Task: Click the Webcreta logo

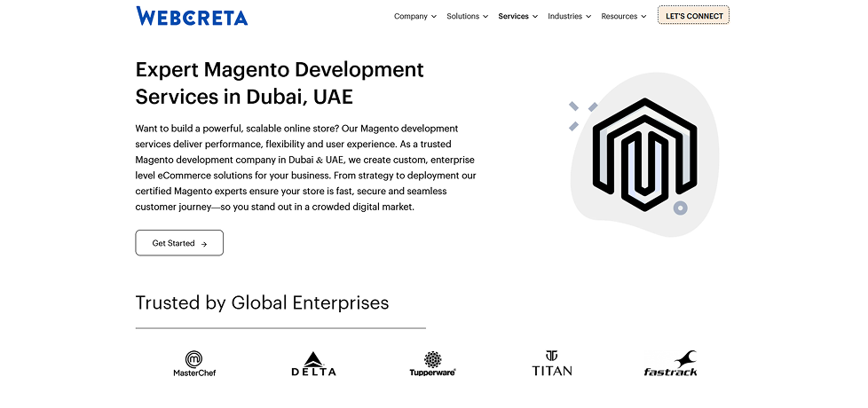Action: point(192,16)
